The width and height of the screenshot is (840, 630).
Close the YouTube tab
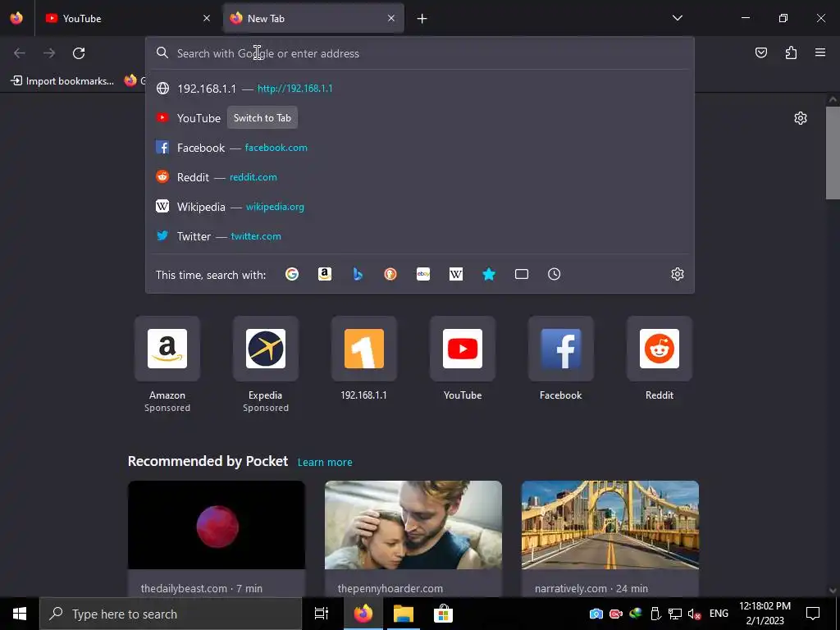[x=207, y=18]
